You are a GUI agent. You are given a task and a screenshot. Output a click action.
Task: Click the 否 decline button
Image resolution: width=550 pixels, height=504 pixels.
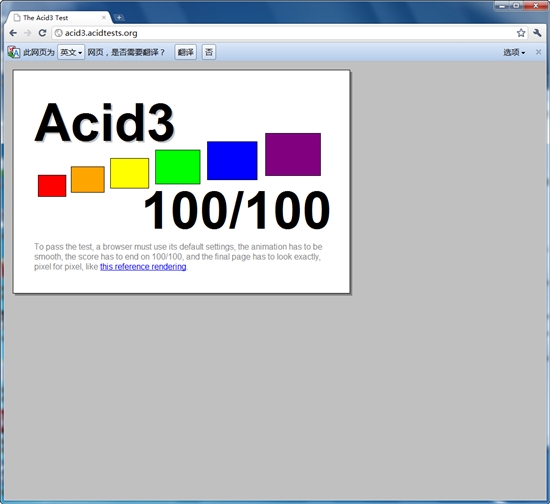click(209, 52)
